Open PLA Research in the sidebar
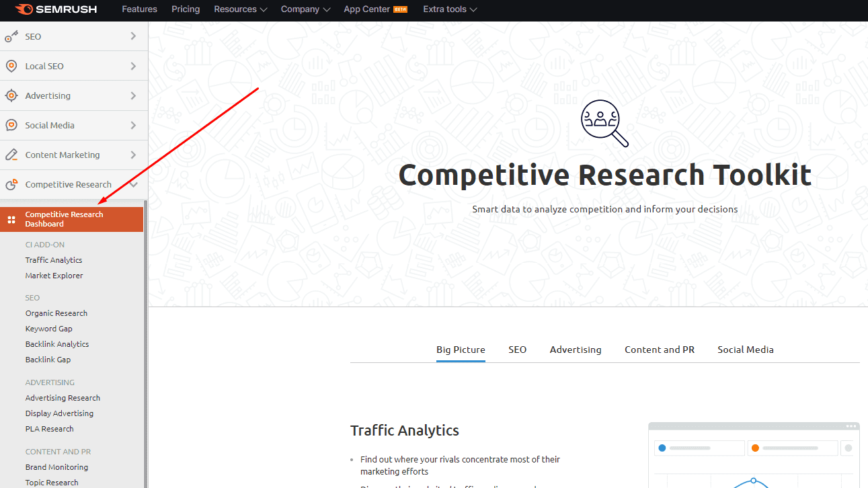This screenshot has height=488, width=868. pyautogui.click(x=50, y=429)
